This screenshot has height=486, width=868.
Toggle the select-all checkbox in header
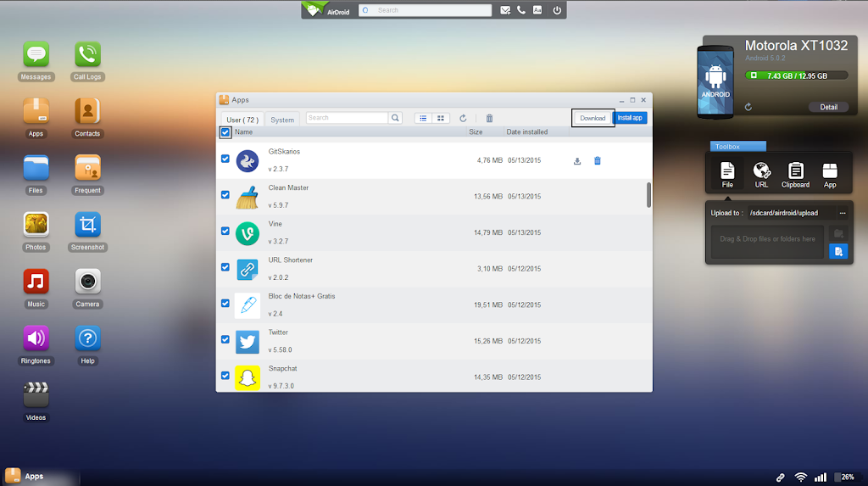pos(225,132)
